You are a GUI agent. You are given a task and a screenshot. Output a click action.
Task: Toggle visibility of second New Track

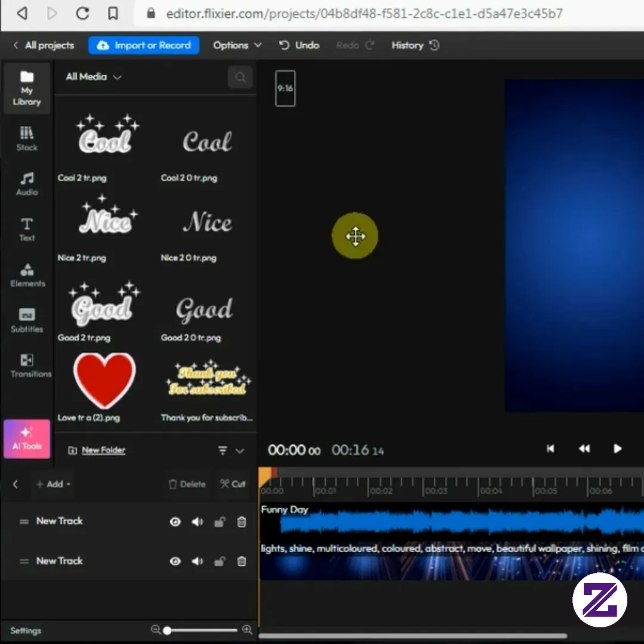click(175, 561)
